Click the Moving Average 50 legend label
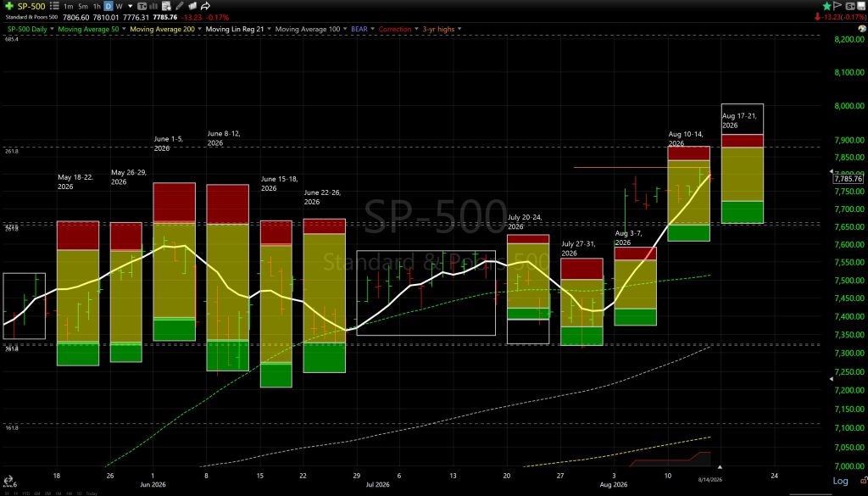868x496 pixels. coord(88,29)
